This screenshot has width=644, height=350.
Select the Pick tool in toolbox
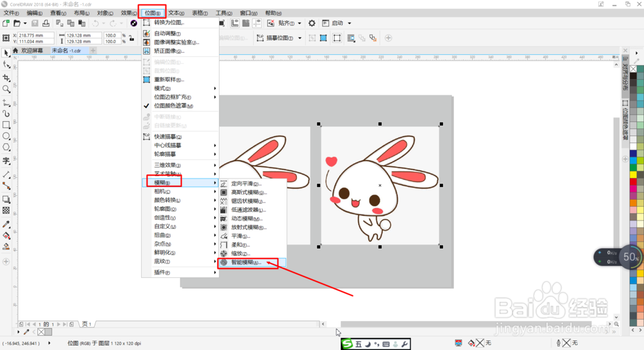pos(6,53)
